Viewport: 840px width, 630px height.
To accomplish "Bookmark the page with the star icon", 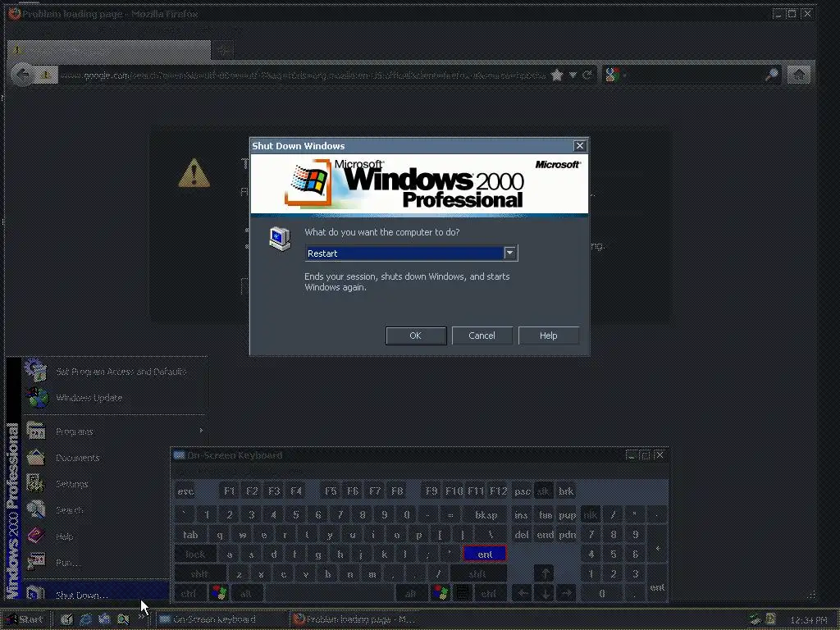I will [x=557, y=75].
